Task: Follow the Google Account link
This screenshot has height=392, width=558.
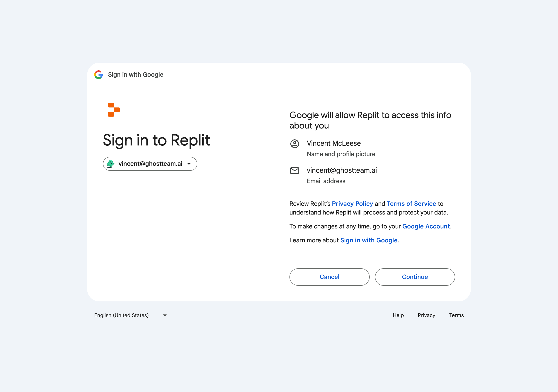Action: pyautogui.click(x=426, y=226)
